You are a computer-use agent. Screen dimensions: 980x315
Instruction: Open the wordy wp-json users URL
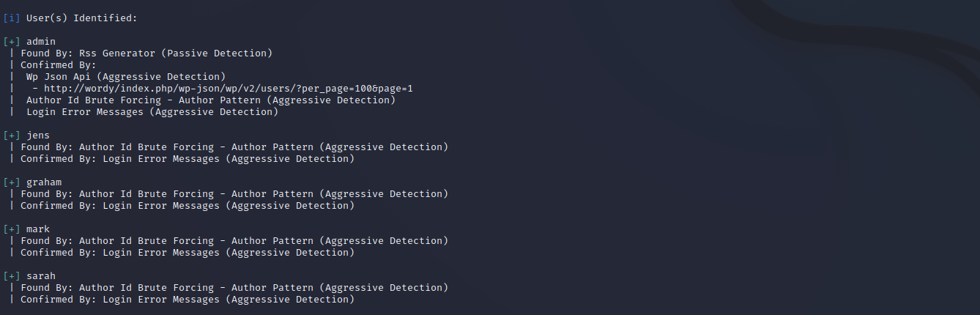point(229,88)
